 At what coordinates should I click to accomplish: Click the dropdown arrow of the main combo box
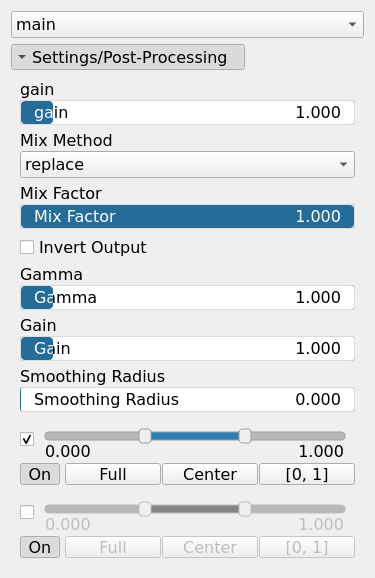[x=352, y=24]
